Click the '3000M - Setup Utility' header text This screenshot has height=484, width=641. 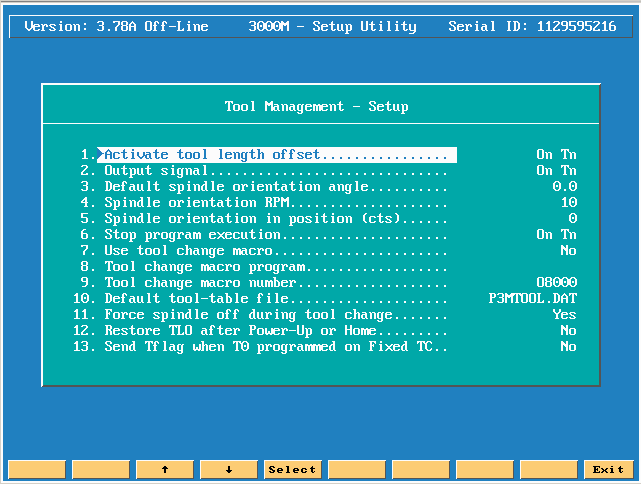(332, 27)
